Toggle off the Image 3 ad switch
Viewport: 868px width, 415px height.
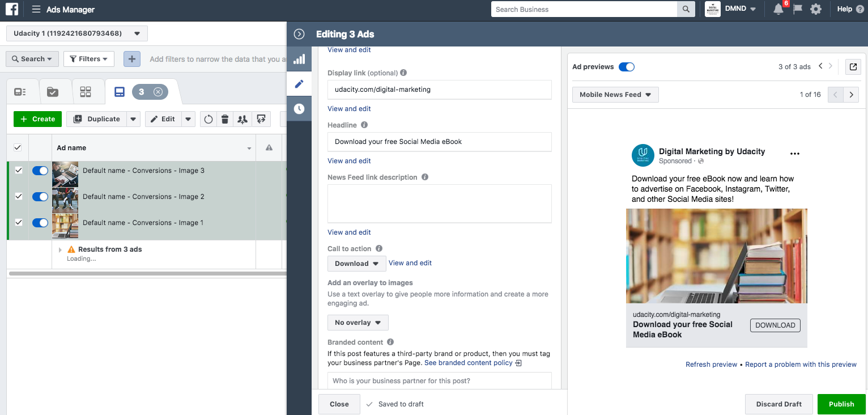click(x=40, y=171)
